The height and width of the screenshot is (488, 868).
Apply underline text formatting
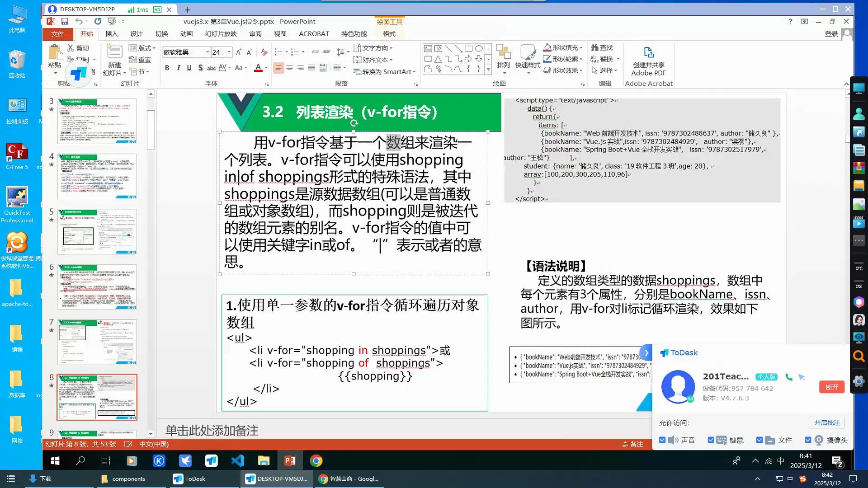pyautogui.click(x=189, y=68)
